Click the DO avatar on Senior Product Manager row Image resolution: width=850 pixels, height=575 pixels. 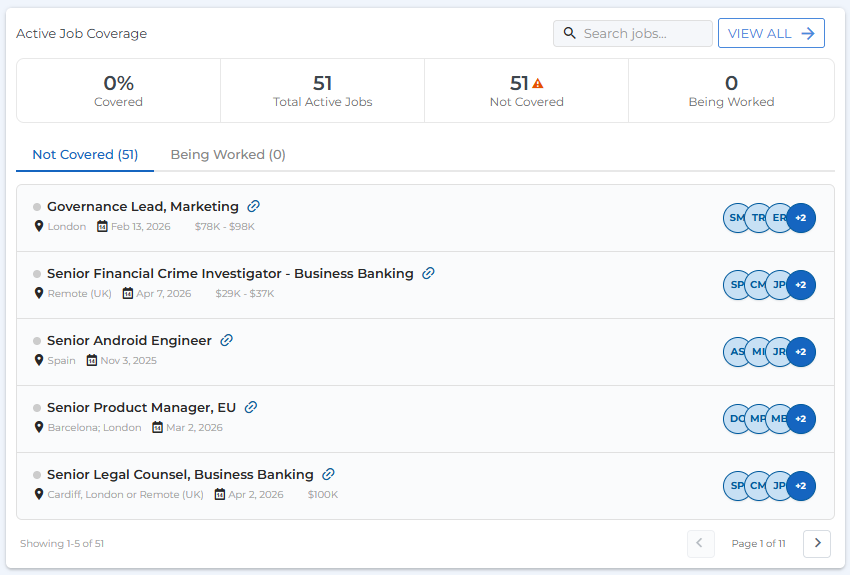[734, 419]
